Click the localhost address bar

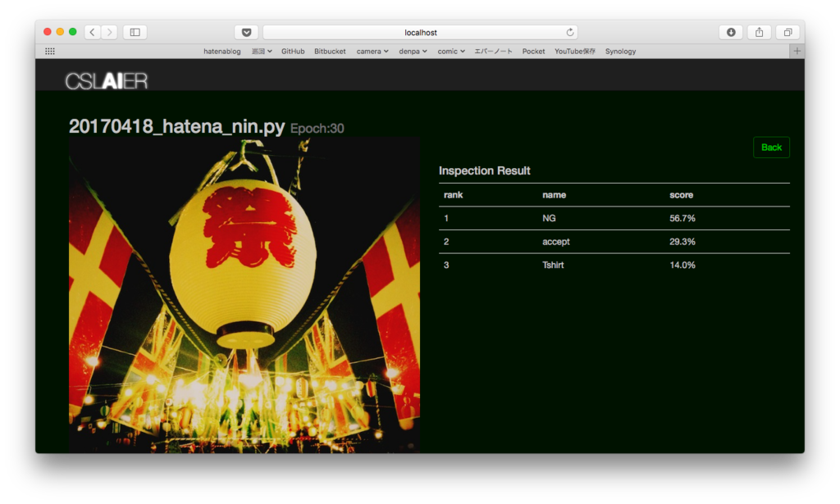(x=421, y=32)
